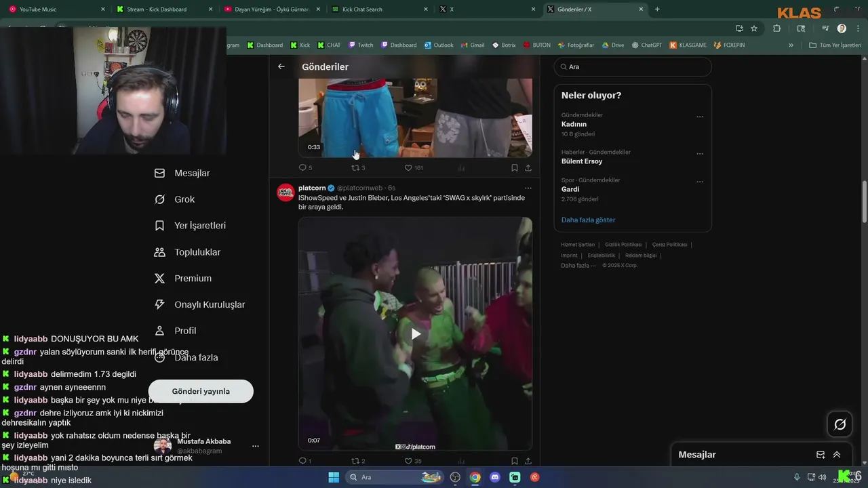Switch to the tab titled X
The image size is (868, 488).
click(x=487, y=9)
